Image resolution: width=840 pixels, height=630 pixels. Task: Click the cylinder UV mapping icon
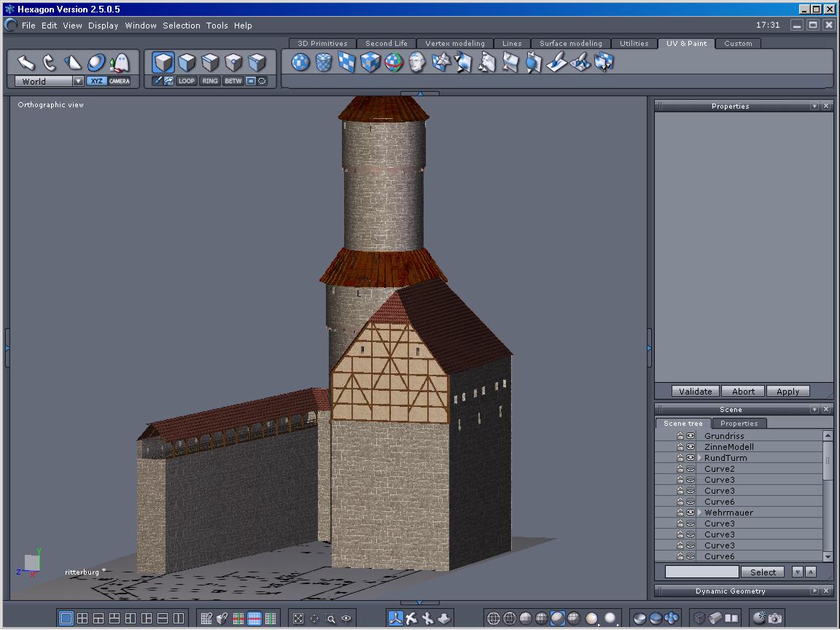324,63
